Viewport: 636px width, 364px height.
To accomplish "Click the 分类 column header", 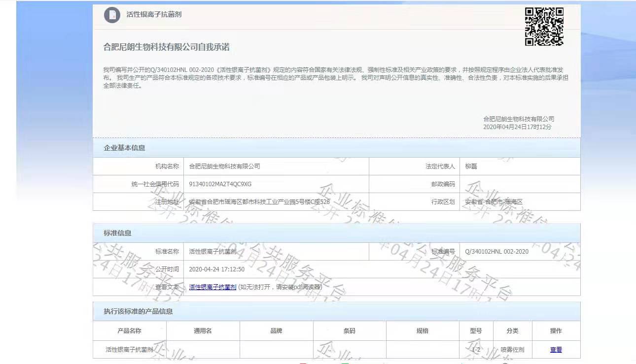I will tap(512, 331).
